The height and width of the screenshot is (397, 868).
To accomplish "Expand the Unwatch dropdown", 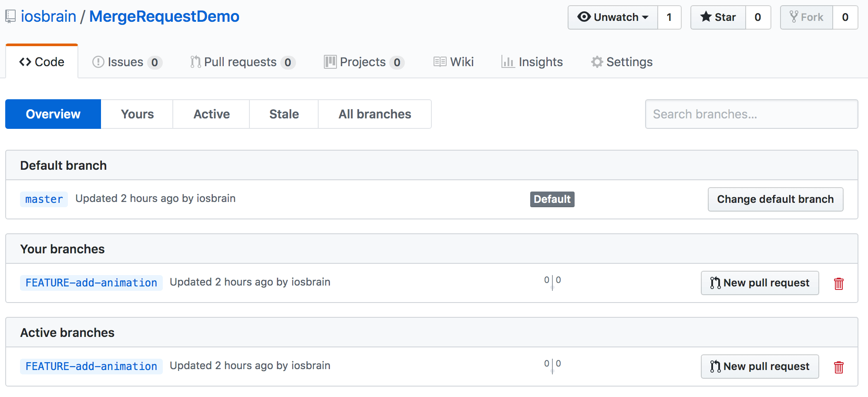I will point(613,17).
